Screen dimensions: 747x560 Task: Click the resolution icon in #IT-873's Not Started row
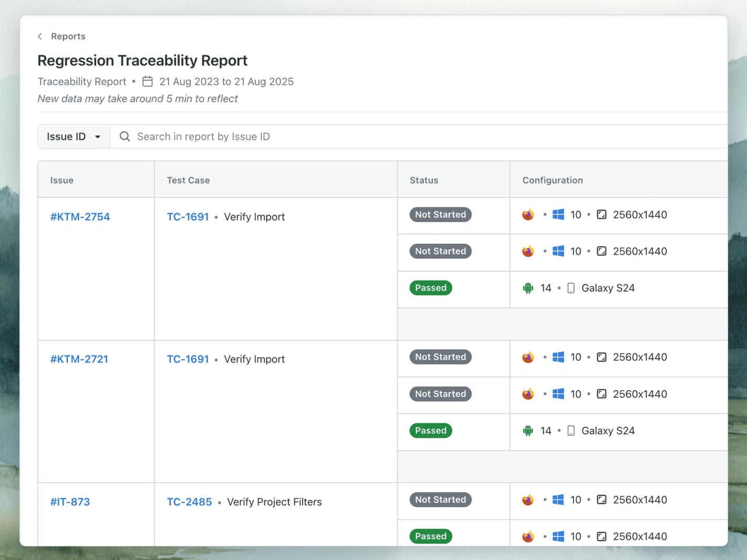coord(602,500)
